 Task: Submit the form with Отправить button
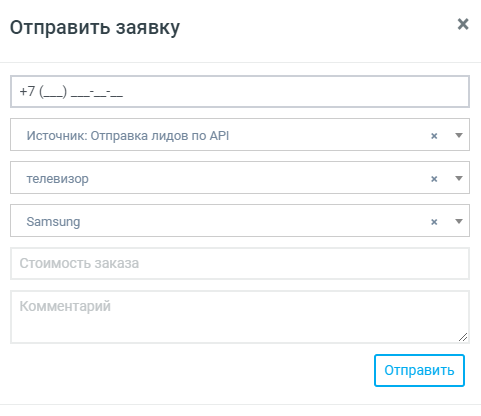[x=419, y=370]
